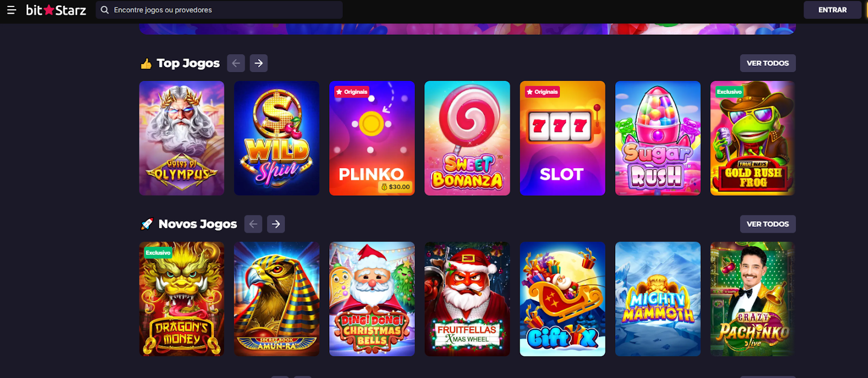Show previous Top Jogos games arrow
The image size is (868, 378).
tap(236, 63)
